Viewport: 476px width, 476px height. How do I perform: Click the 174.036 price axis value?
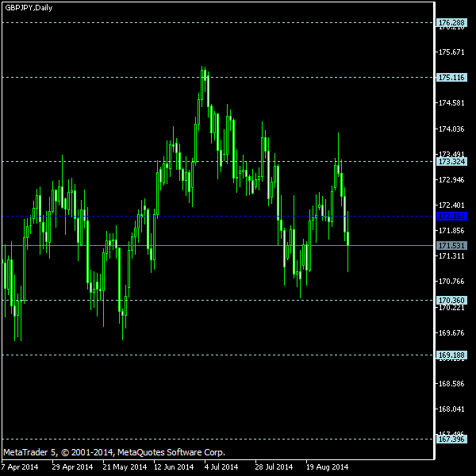tap(451, 129)
